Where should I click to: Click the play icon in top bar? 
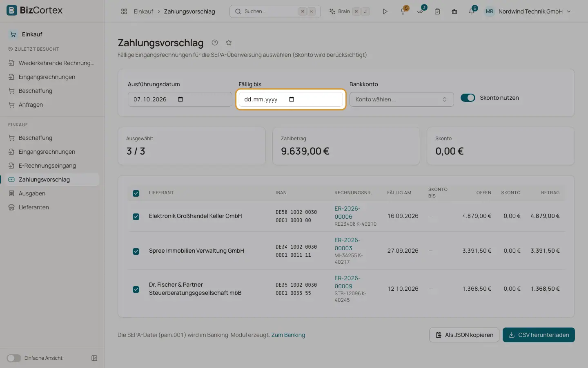pos(385,11)
